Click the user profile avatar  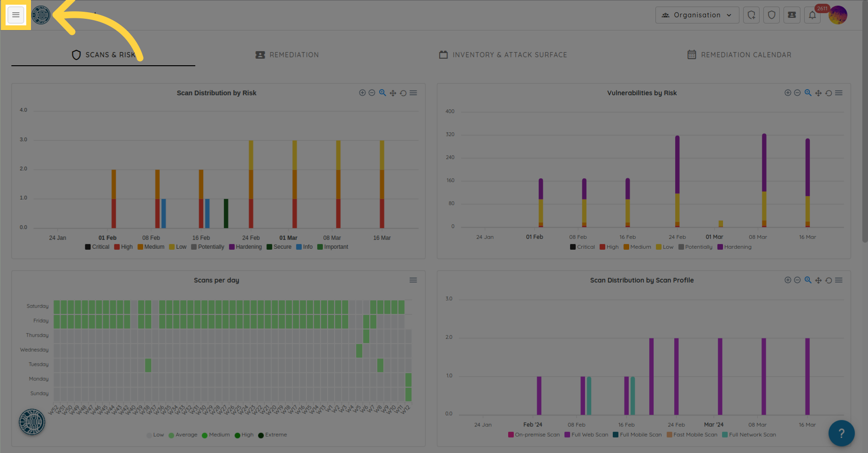click(x=838, y=15)
